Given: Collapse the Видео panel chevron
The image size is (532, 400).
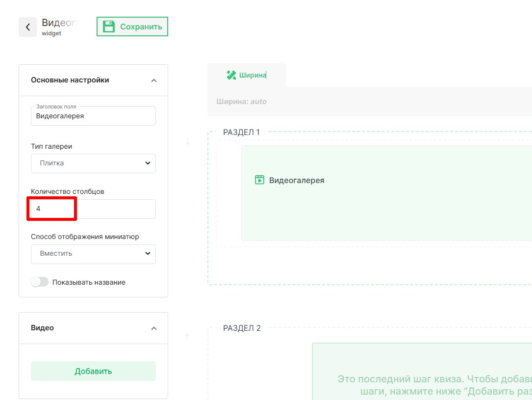Looking at the screenshot, I should 154,328.
